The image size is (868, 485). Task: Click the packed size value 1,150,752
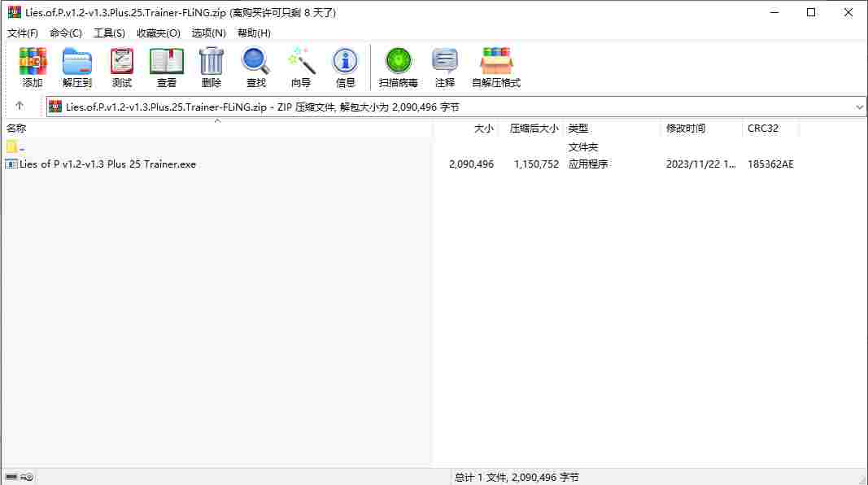(x=536, y=164)
